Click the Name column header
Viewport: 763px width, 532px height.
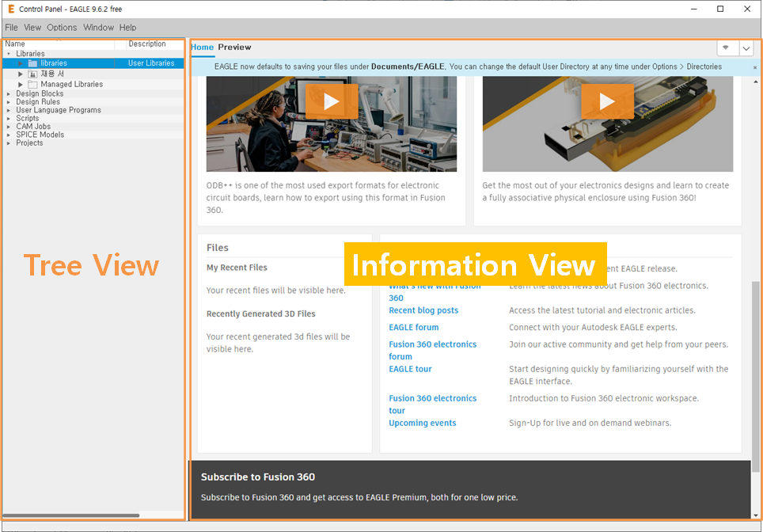point(59,44)
